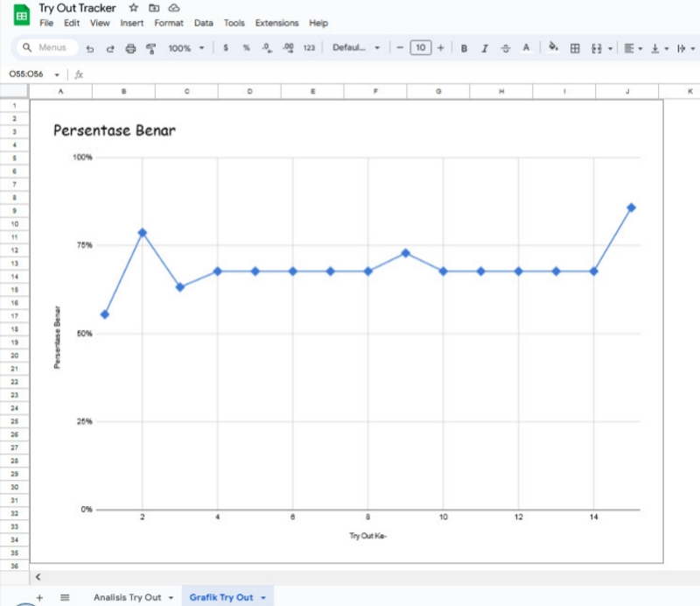Toggle strikethrough formatting
700x606 pixels.
click(x=506, y=48)
